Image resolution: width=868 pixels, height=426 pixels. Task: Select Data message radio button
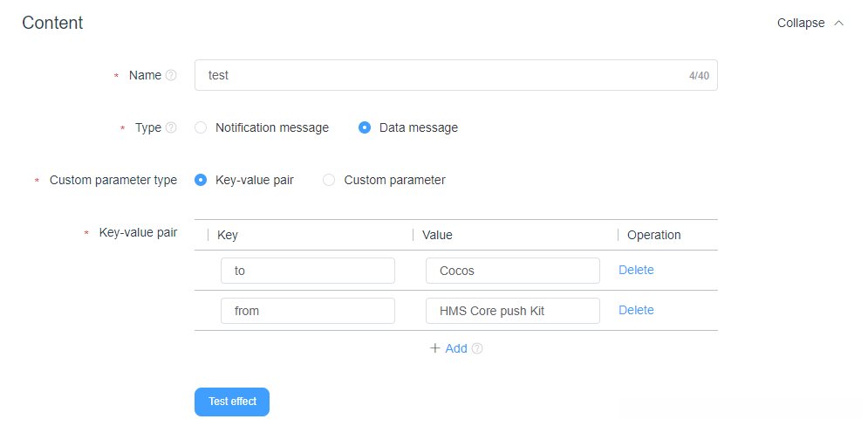point(365,127)
